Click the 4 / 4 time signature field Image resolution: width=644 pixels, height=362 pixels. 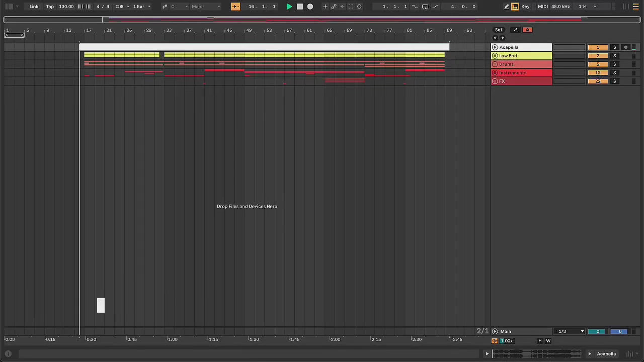pos(103,7)
